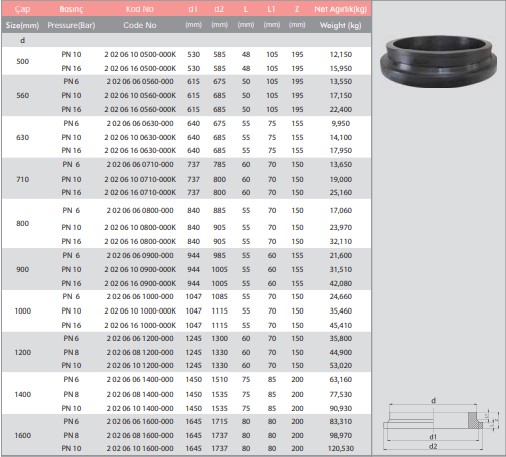The height and width of the screenshot is (457, 506).
Task: Select the Basınç column header
Action: [x=71, y=9]
